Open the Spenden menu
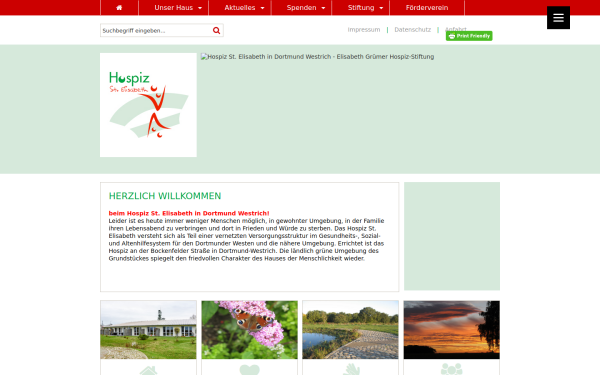This screenshot has width=600, height=375. coord(302,8)
